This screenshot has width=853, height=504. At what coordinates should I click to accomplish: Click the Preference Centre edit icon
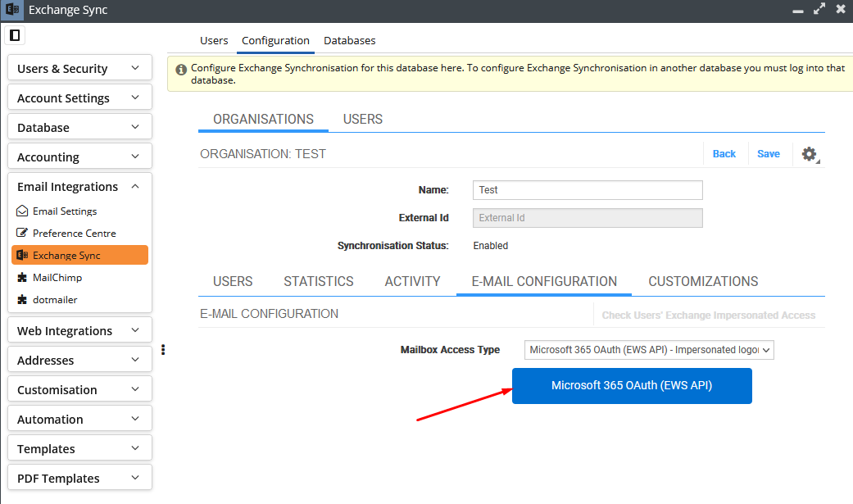[x=22, y=233]
